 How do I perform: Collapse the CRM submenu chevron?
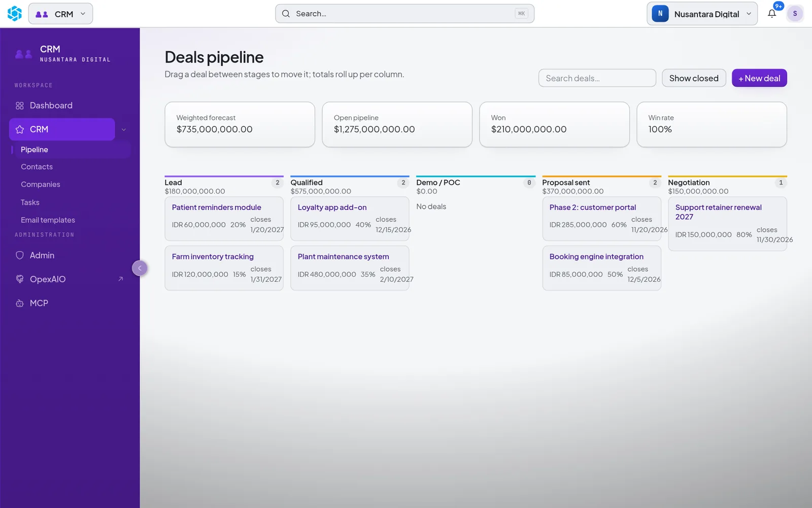(123, 130)
